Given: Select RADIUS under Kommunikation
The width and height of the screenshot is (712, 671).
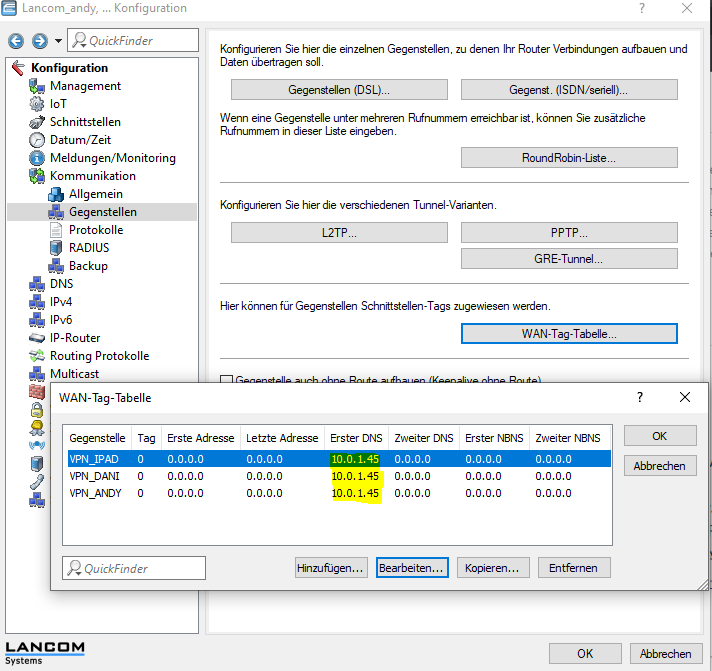Looking at the screenshot, I should [x=89, y=248].
